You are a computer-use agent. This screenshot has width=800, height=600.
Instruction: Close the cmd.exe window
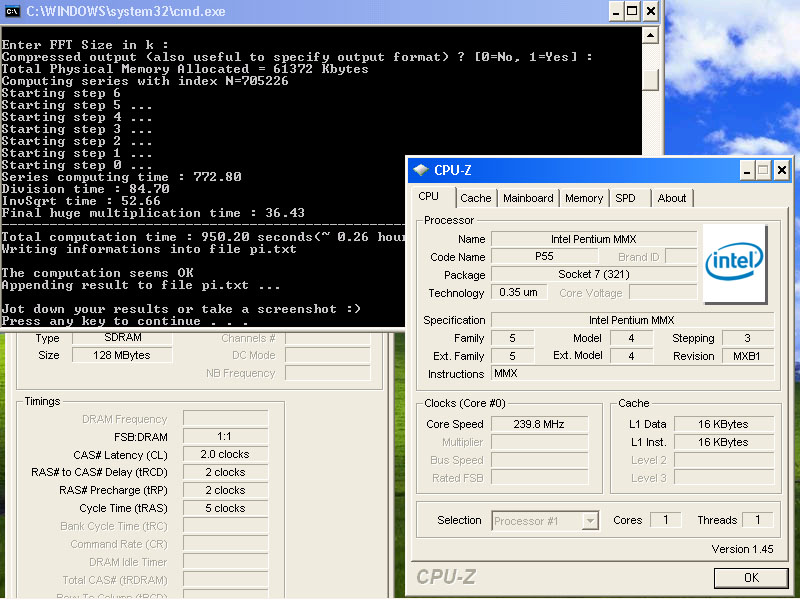click(x=651, y=11)
